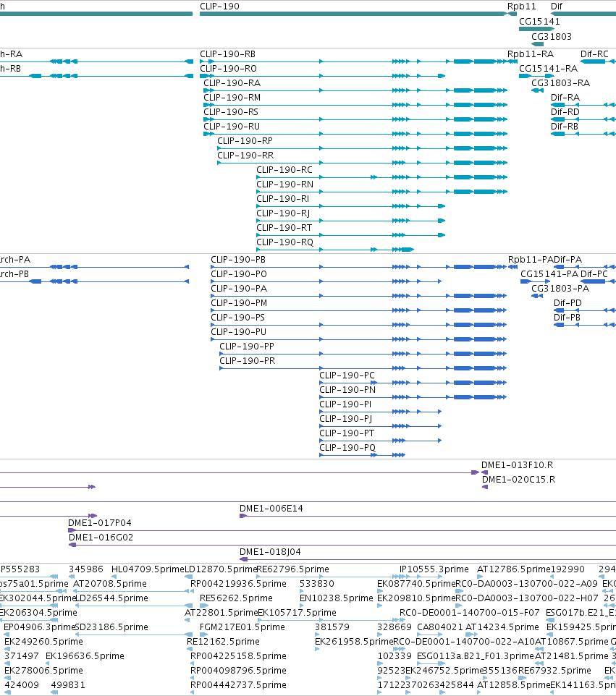
Task: Select EST RP004219936.5prime
Action: tap(237, 584)
